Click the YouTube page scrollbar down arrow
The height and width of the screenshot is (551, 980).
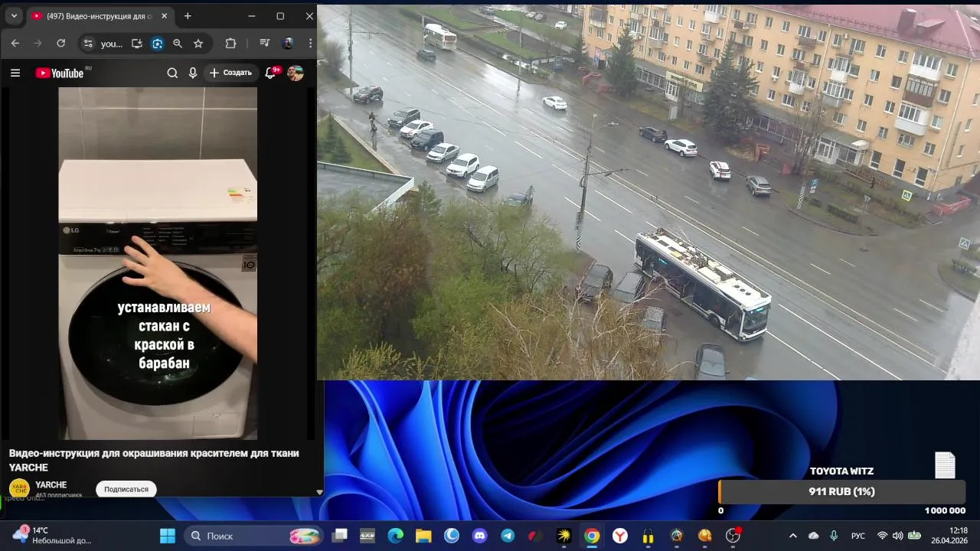319,492
